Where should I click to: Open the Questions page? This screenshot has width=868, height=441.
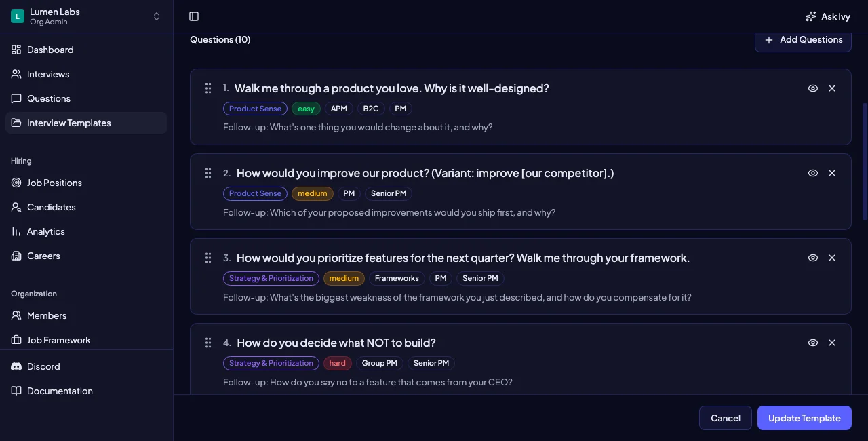click(86, 98)
